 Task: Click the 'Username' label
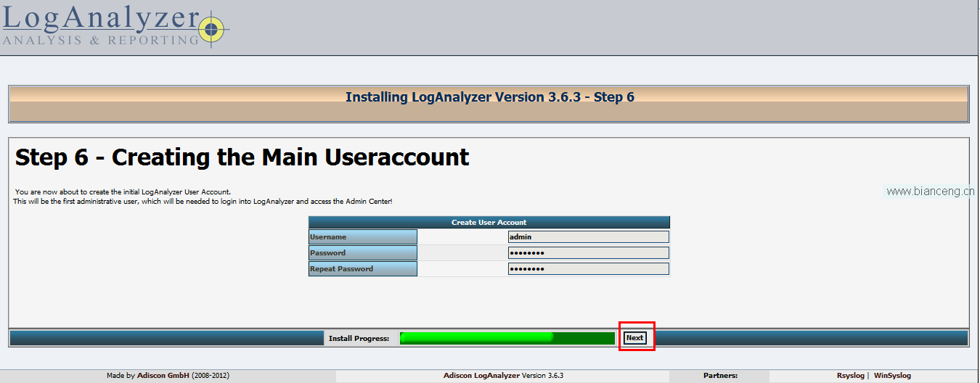pyautogui.click(x=328, y=237)
